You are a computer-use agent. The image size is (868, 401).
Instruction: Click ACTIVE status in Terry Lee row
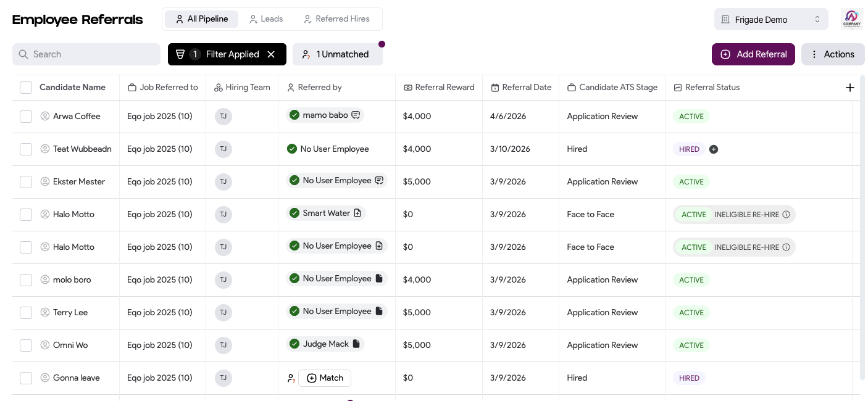tap(691, 313)
